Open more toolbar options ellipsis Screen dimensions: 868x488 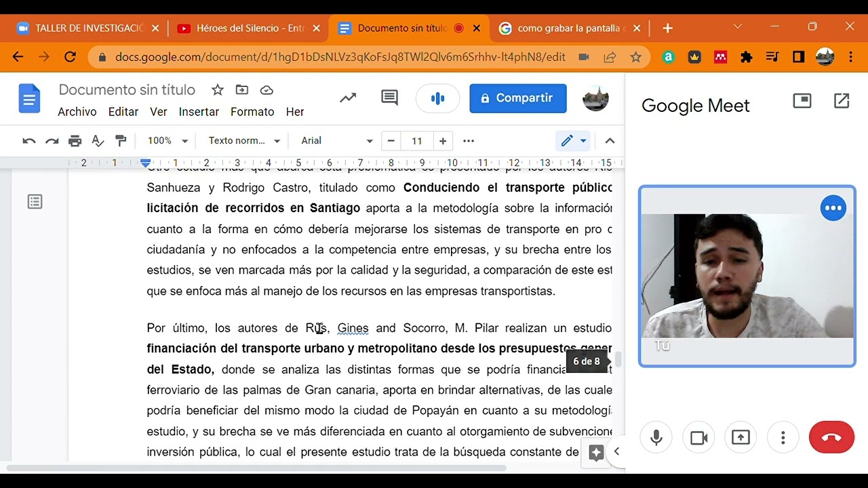pos(469,141)
